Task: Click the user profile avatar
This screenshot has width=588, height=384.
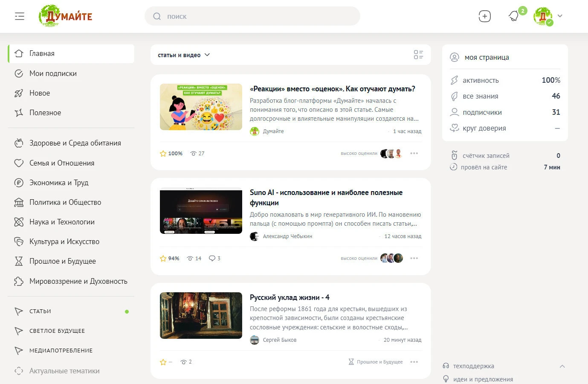Action: coord(543,16)
